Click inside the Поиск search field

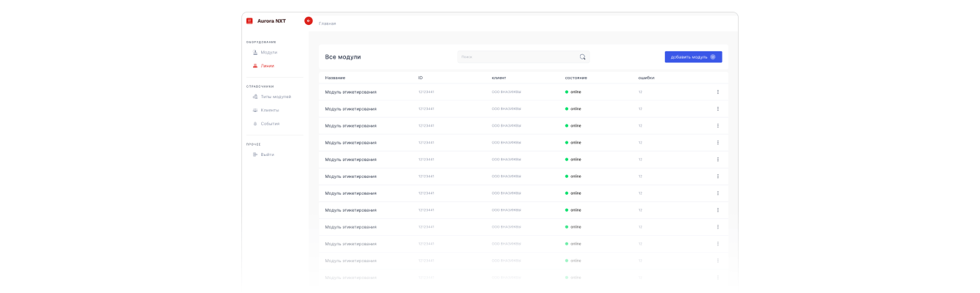click(516, 56)
